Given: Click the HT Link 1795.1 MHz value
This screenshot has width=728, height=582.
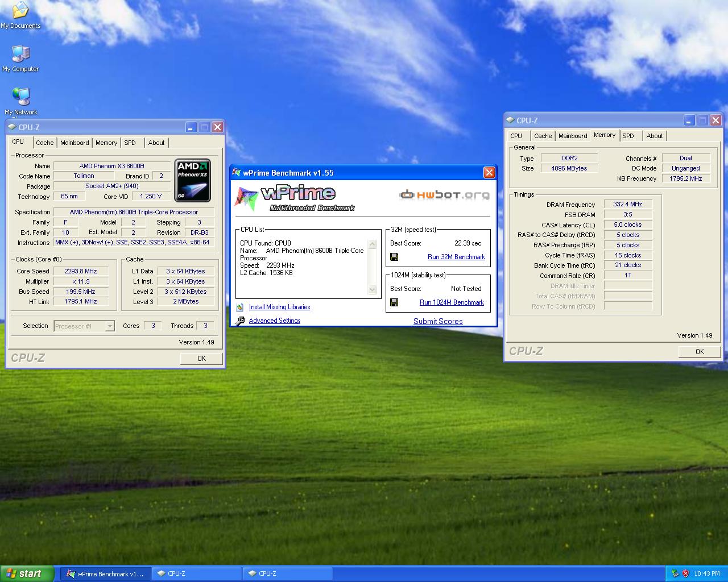Looking at the screenshot, I should 81,301.
